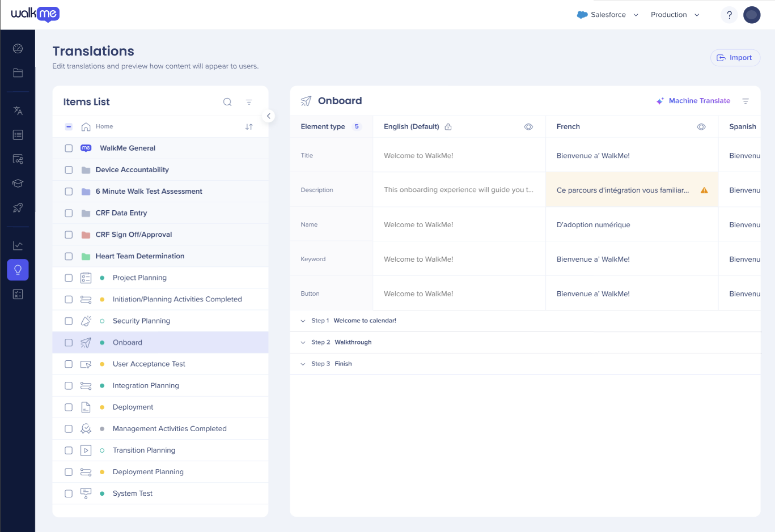Toggle French column visibility eye icon
This screenshot has width=775, height=532.
tap(701, 127)
